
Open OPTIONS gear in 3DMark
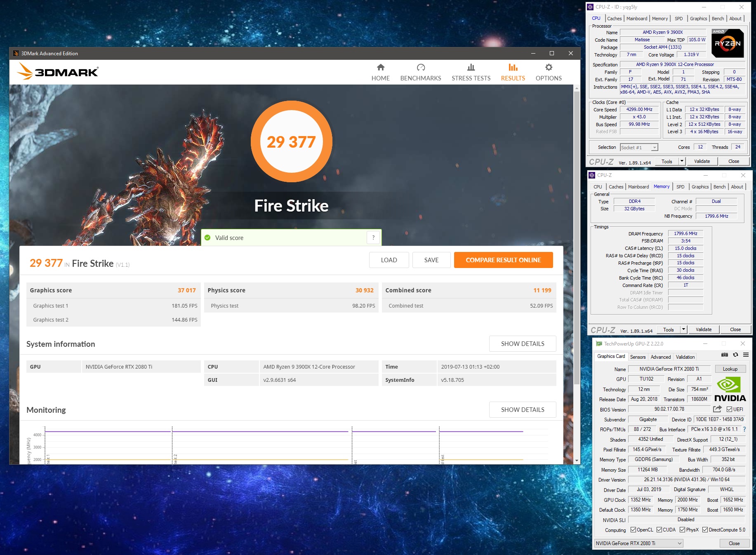pyautogui.click(x=548, y=73)
